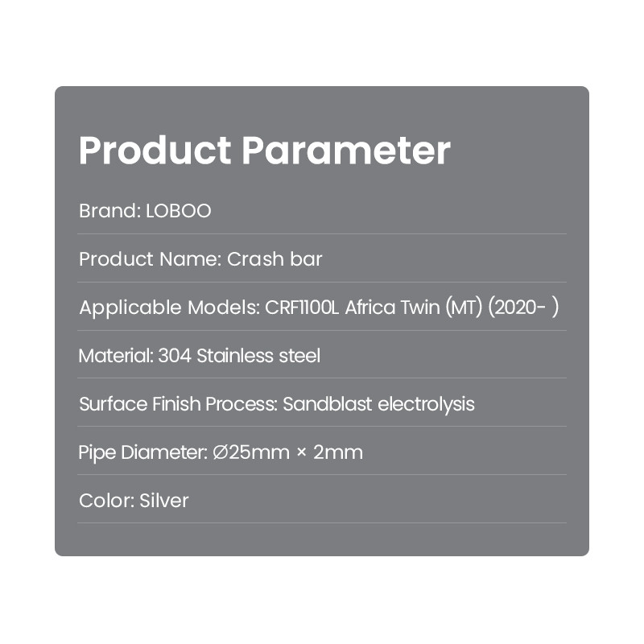Click the "Product Parameter" heading
The height and width of the screenshot is (644, 644).
tap(264, 151)
